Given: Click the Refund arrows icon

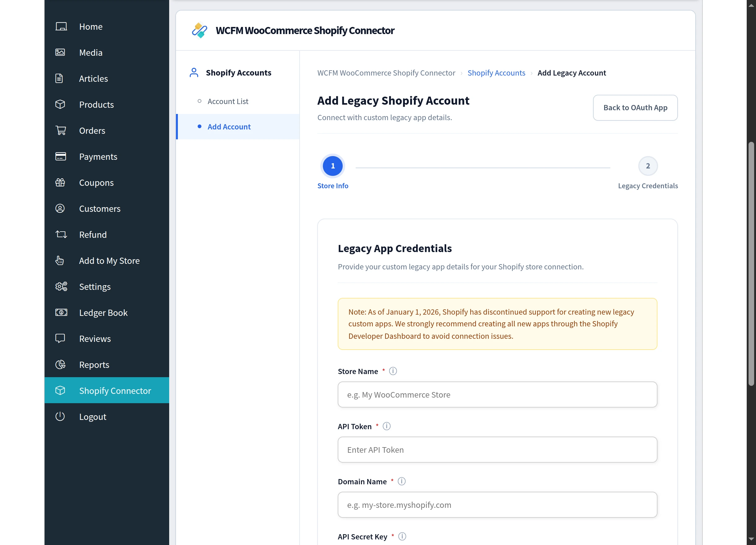Looking at the screenshot, I should (61, 234).
